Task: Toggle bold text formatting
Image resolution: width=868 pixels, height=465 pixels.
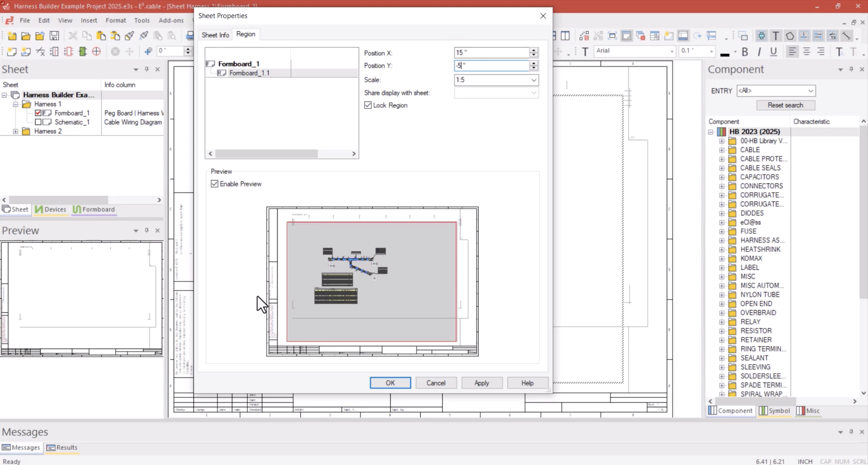Action: pyautogui.click(x=745, y=52)
